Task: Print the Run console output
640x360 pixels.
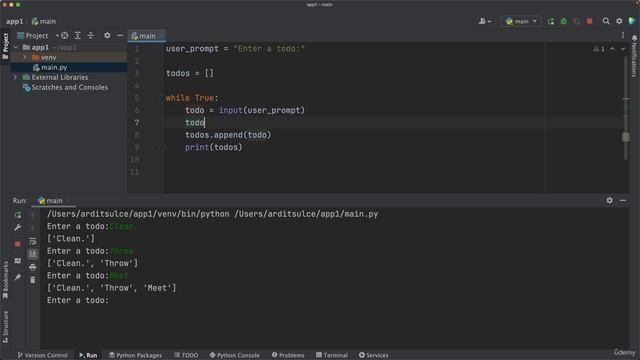Action: pos(33,267)
